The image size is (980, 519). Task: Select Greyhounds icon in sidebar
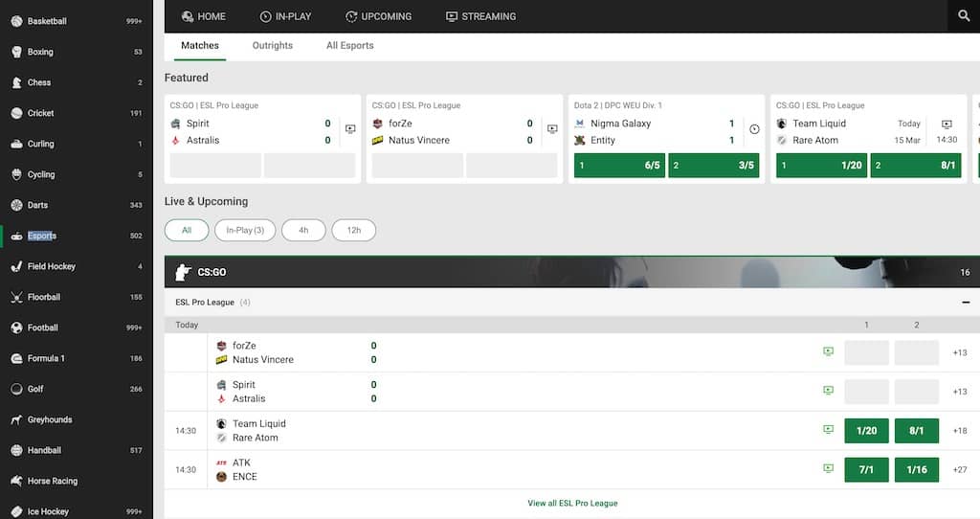click(17, 419)
